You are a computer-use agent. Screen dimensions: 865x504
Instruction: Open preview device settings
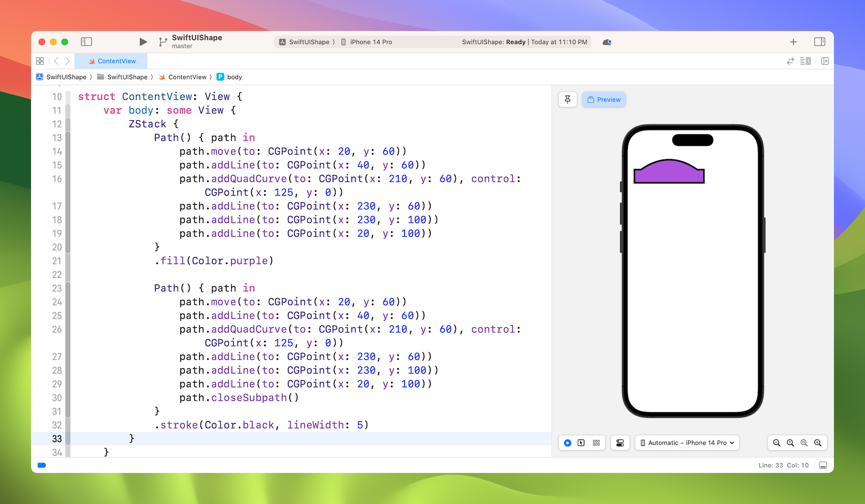click(620, 443)
